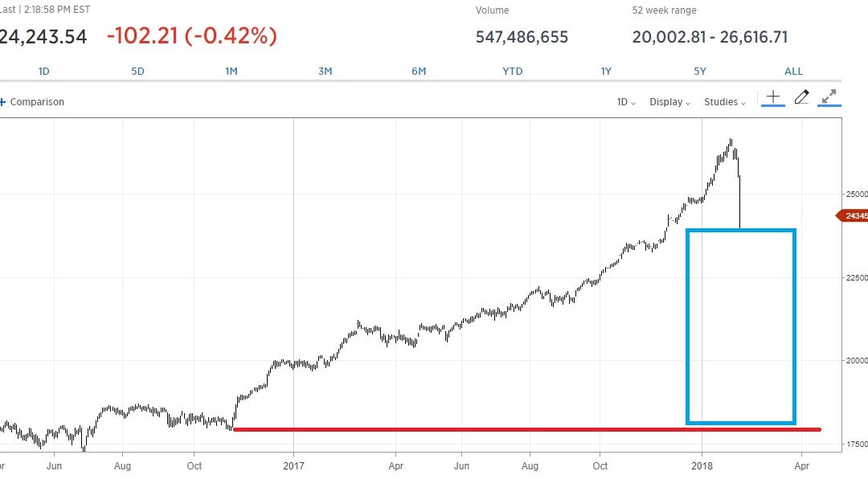Click the expand chart arrows icon

click(829, 97)
